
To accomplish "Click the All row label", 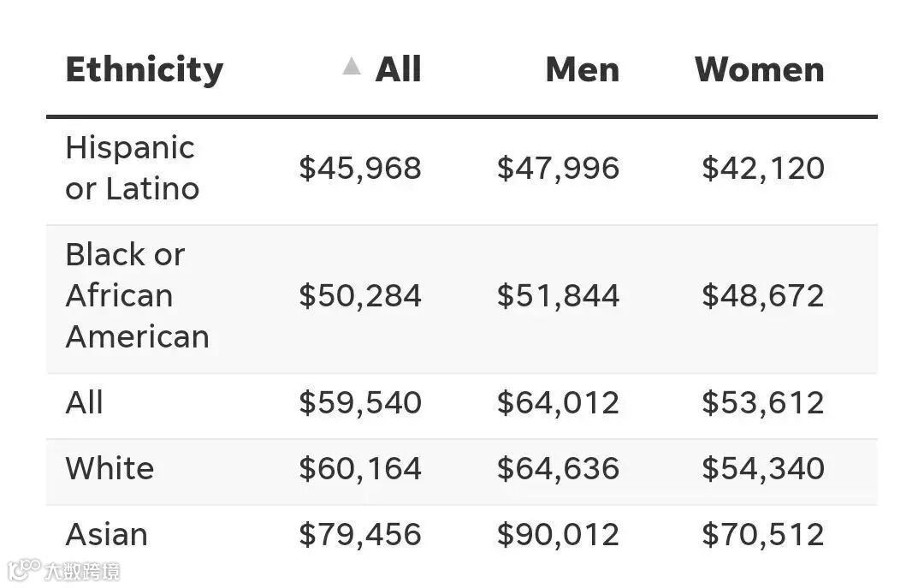I will [84, 402].
